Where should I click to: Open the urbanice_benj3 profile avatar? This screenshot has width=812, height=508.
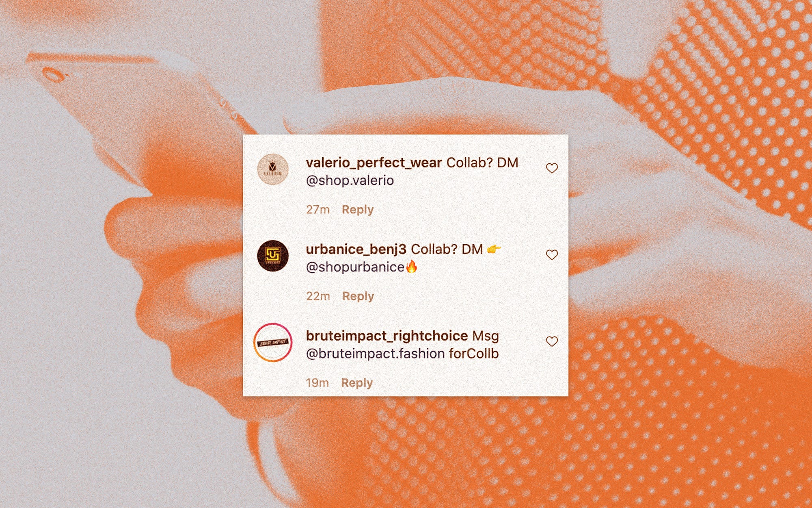[273, 256]
